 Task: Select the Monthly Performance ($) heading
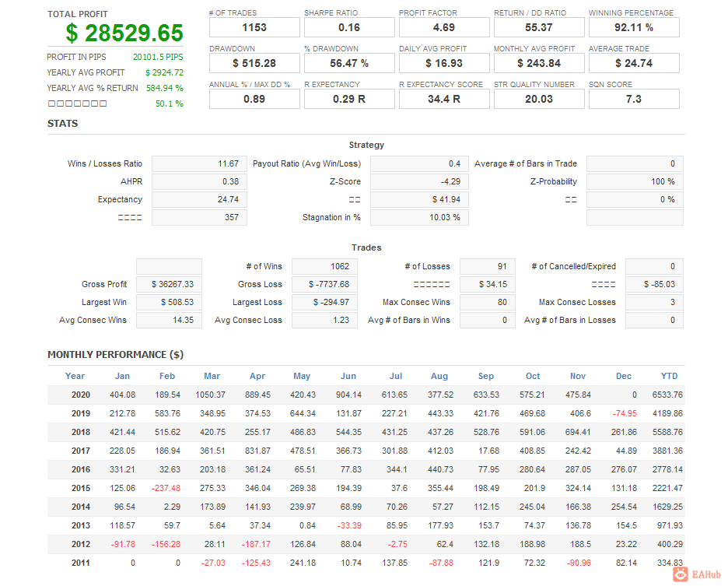pos(116,355)
